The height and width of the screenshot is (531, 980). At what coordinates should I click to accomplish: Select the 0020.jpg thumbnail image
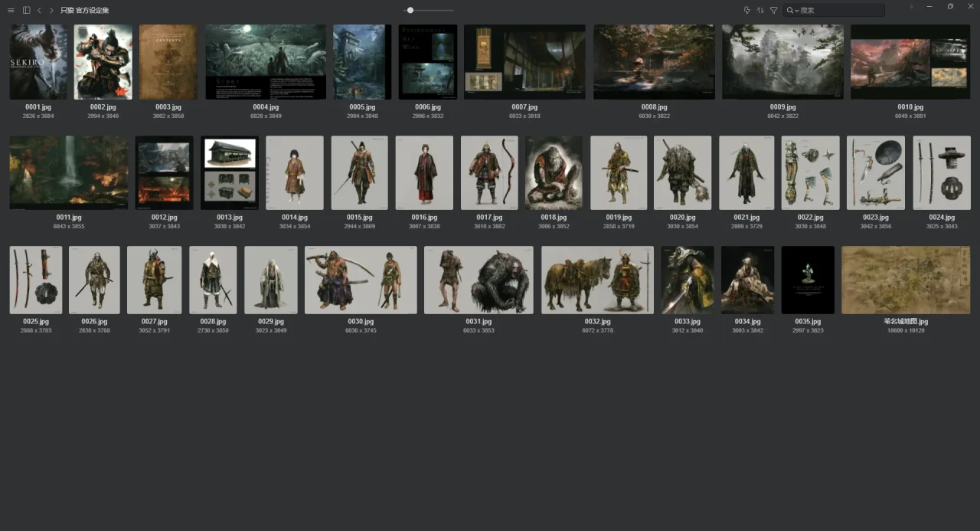(x=683, y=172)
